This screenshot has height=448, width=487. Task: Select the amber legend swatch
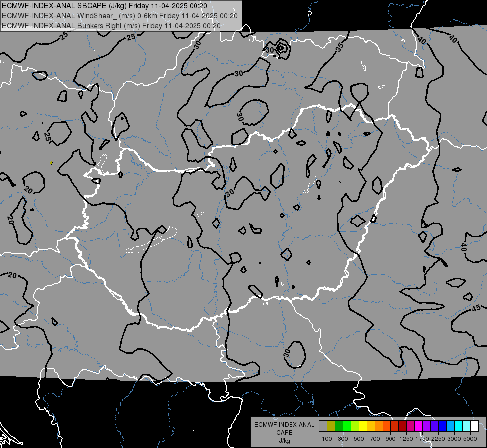371,426
